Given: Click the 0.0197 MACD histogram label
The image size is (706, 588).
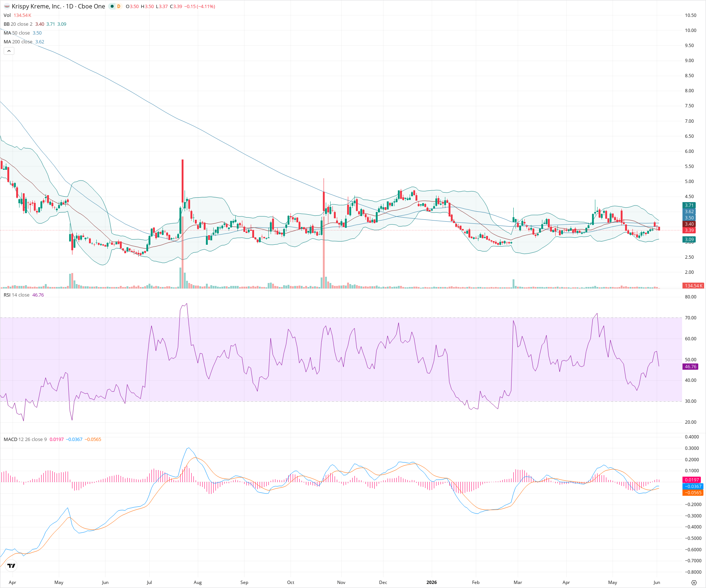Looking at the screenshot, I should 692,480.
